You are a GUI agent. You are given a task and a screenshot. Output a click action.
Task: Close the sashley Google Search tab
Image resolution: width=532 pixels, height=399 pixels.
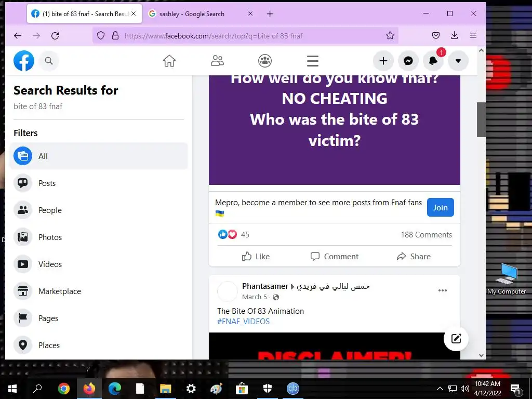click(x=250, y=14)
